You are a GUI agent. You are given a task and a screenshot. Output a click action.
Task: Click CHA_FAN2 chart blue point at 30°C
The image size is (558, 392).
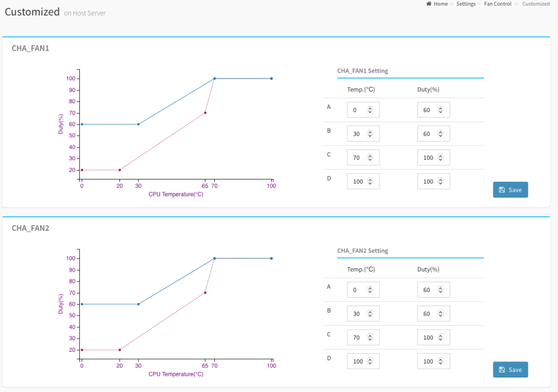tap(138, 304)
